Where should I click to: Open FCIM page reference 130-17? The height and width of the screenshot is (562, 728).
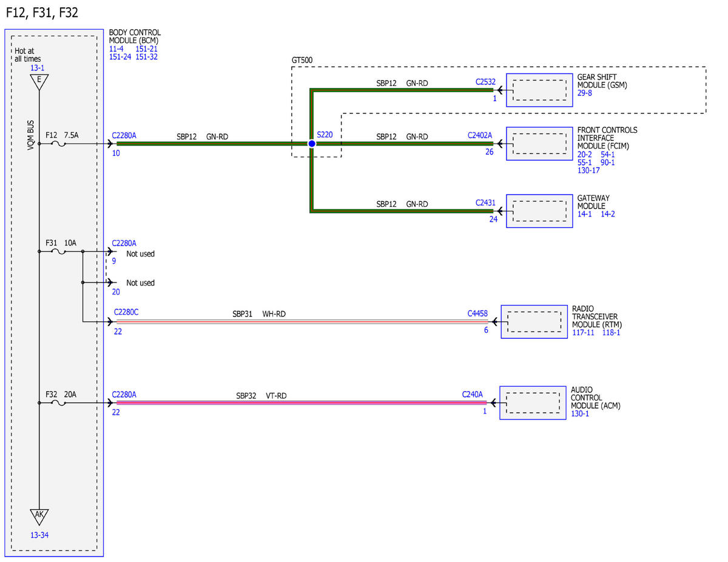click(588, 170)
